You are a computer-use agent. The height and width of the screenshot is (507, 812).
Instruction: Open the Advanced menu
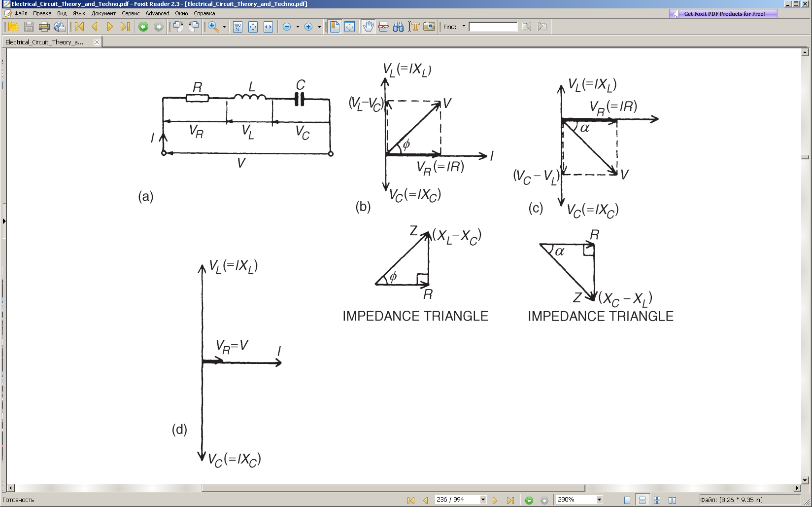[157, 13]
